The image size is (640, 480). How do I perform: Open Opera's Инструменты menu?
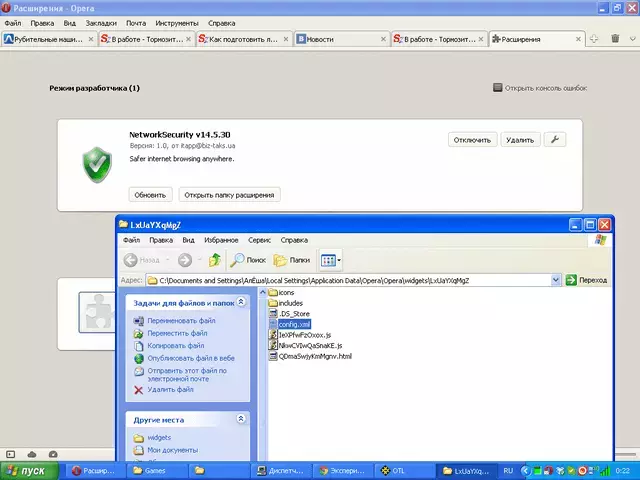(177, 23)
